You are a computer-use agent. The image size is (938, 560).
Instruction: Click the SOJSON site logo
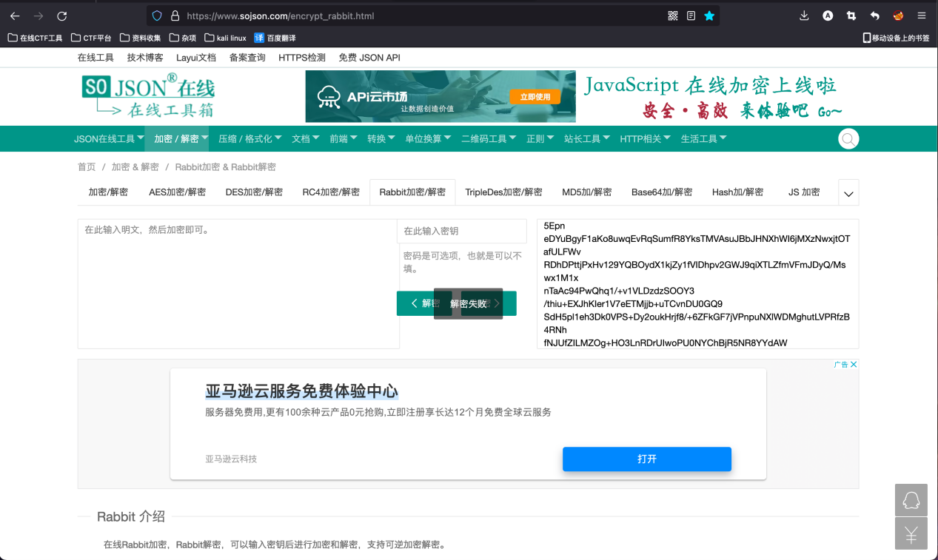click(x=149, y=96)
